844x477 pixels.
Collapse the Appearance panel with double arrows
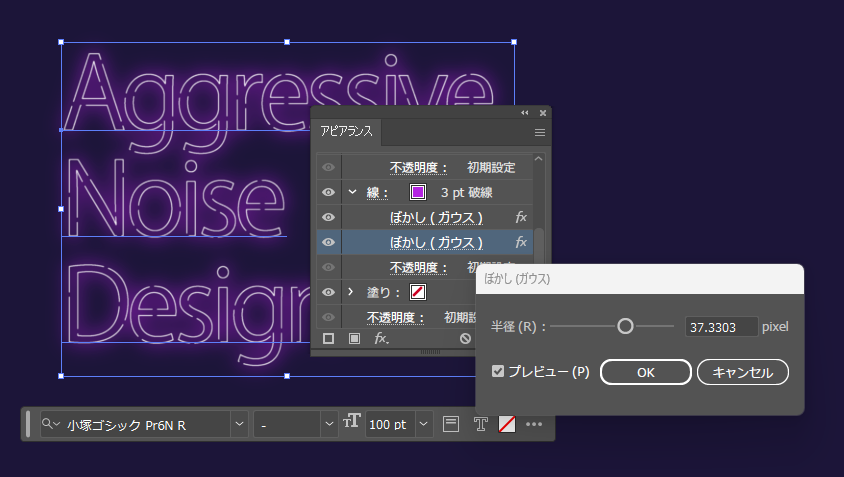tap(525, 113)
